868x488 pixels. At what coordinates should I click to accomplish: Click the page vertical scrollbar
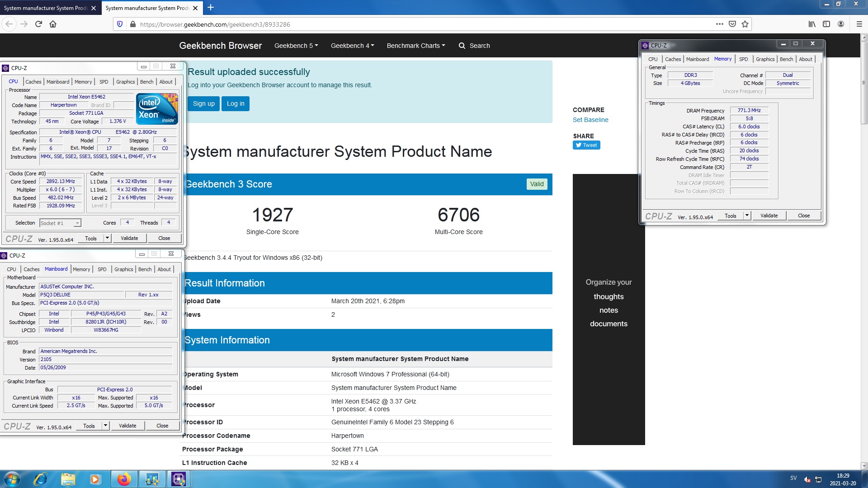point(864,82)
